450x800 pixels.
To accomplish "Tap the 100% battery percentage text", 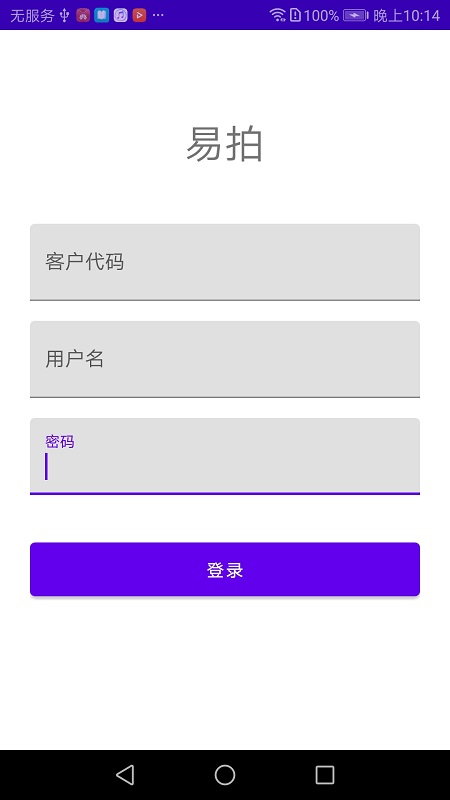I will click(321, 16).
